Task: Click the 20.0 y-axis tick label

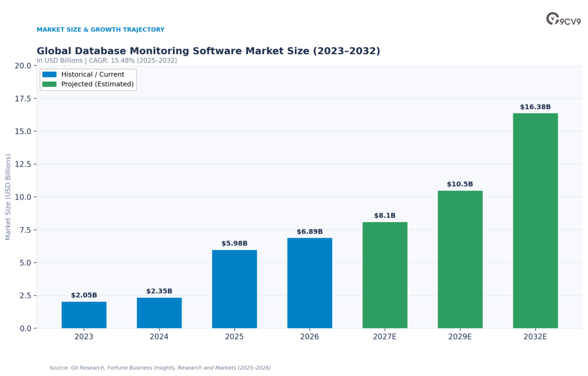Action: point(23,66)
